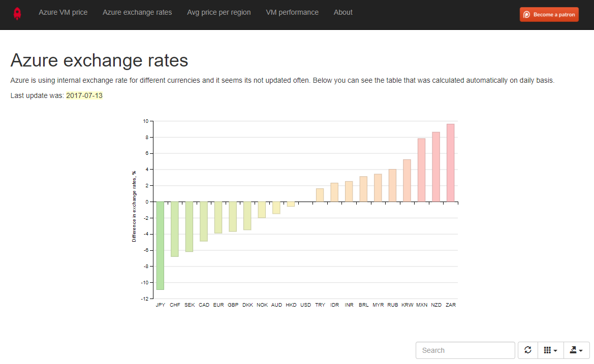
Task: Select the ZAR bar in chart
Action: pyautogui.click(x=450, y=162)
